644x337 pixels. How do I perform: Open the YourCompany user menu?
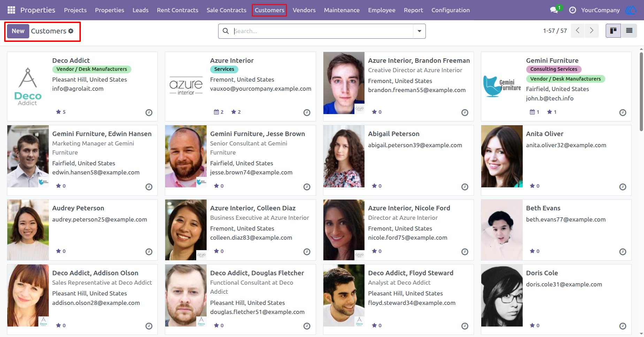(600, 10)
